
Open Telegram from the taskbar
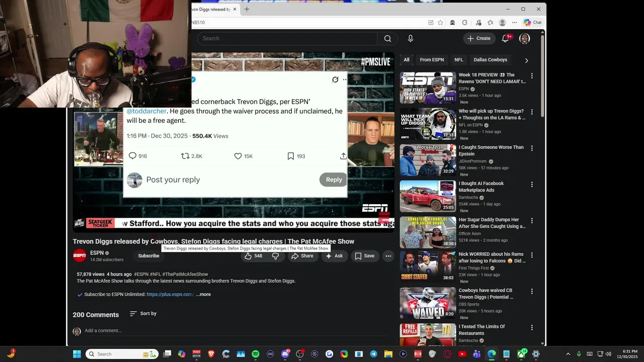click(373, 354)
